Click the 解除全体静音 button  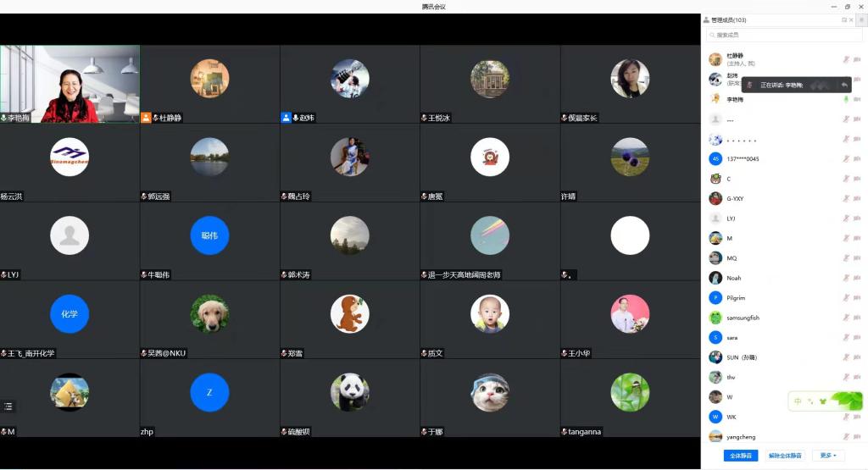[785, 456]
